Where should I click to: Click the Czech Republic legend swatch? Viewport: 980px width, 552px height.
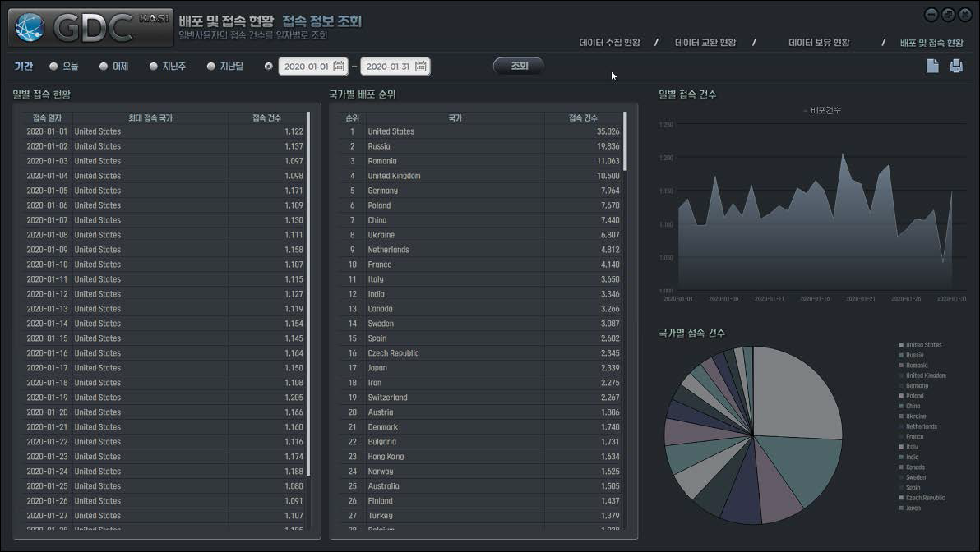[900, 498]
